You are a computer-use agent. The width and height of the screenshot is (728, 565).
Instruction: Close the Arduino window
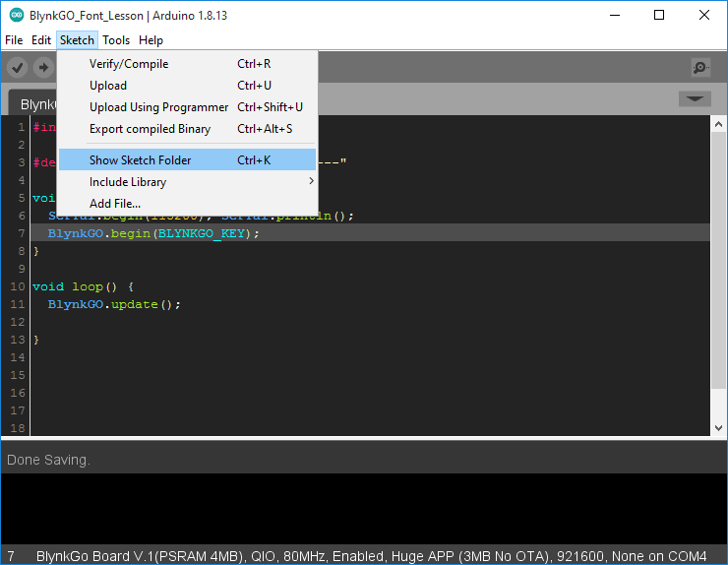click(x=703, y=16)
